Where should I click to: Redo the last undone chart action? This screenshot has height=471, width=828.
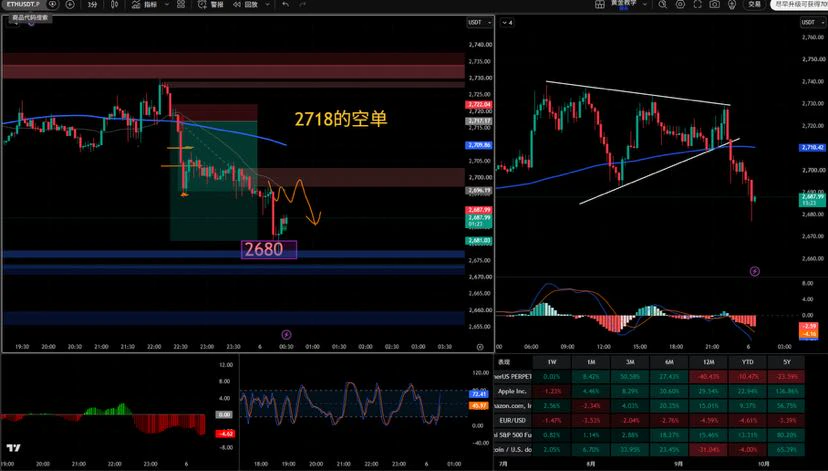point(303,4)
